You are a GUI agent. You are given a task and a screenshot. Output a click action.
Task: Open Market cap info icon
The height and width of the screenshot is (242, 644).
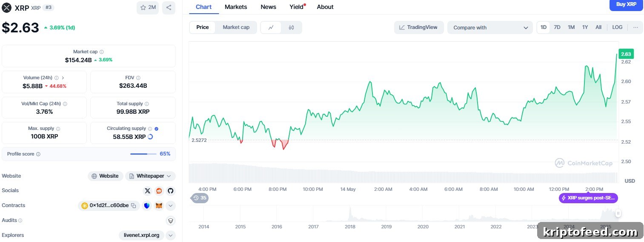point(101,52)
